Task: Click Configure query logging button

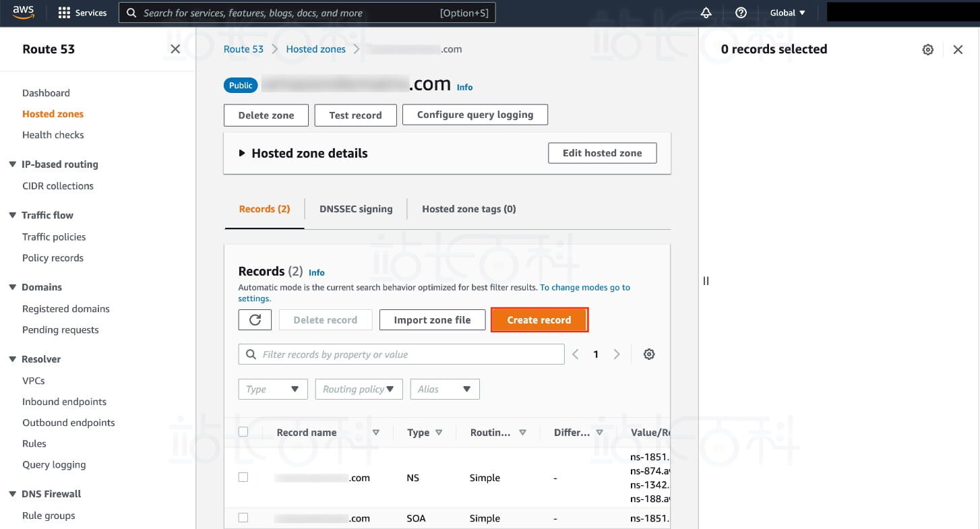Action: click(475, 115)
